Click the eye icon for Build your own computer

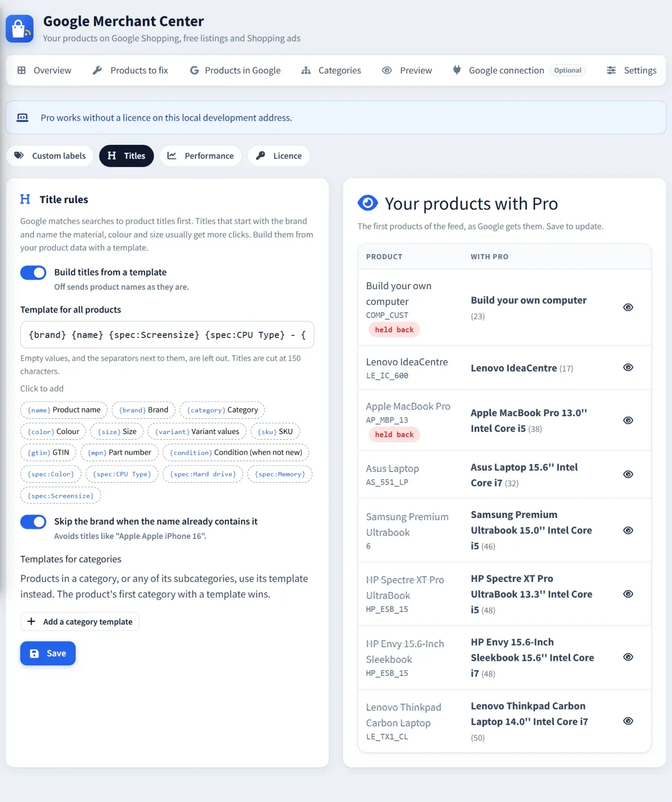628,307
